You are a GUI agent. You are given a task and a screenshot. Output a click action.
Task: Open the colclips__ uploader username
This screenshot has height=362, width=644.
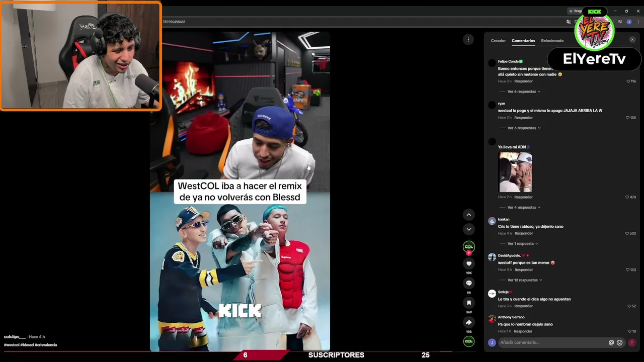point(15,337)
